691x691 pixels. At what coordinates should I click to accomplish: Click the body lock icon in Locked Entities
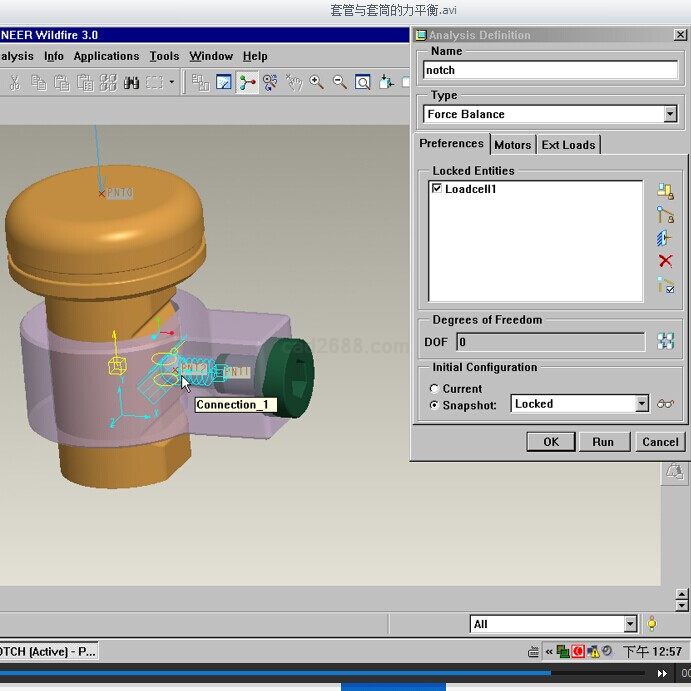point(665,191)
